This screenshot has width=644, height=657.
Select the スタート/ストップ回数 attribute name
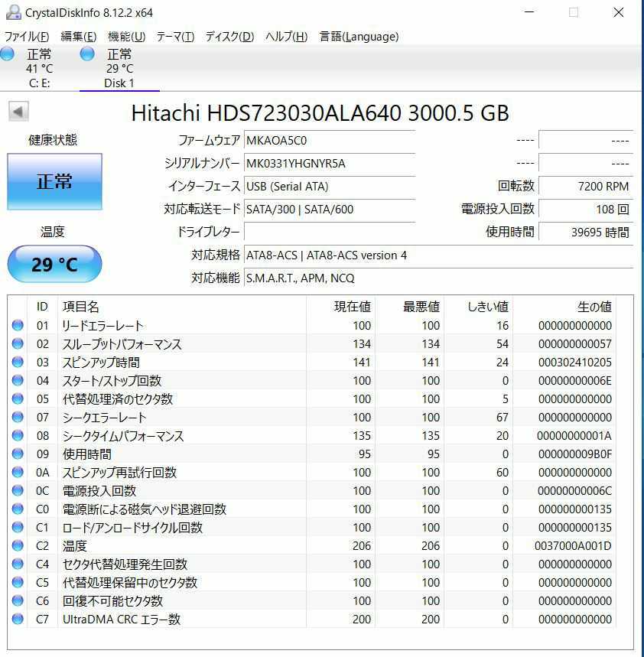[x=112, y=381]
